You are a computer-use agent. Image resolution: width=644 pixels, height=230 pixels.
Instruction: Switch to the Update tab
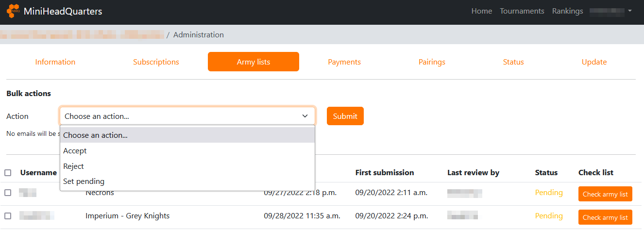pyautogui.click(x=594, y=62)
